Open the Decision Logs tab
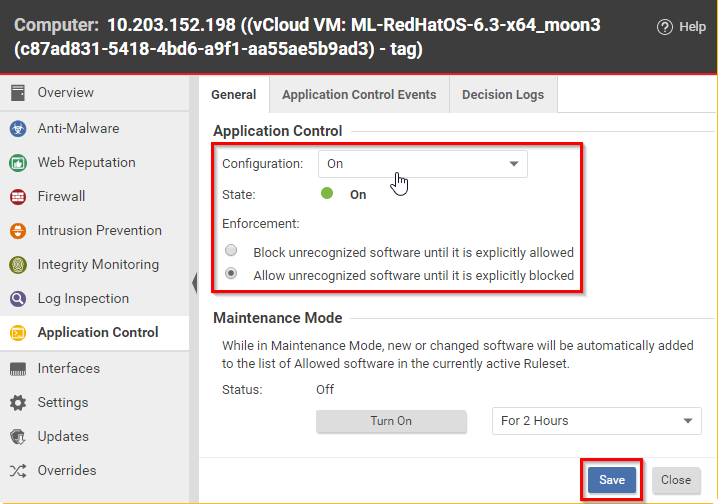The height and width of the screenshot is (504, 718). click(502, 95)
